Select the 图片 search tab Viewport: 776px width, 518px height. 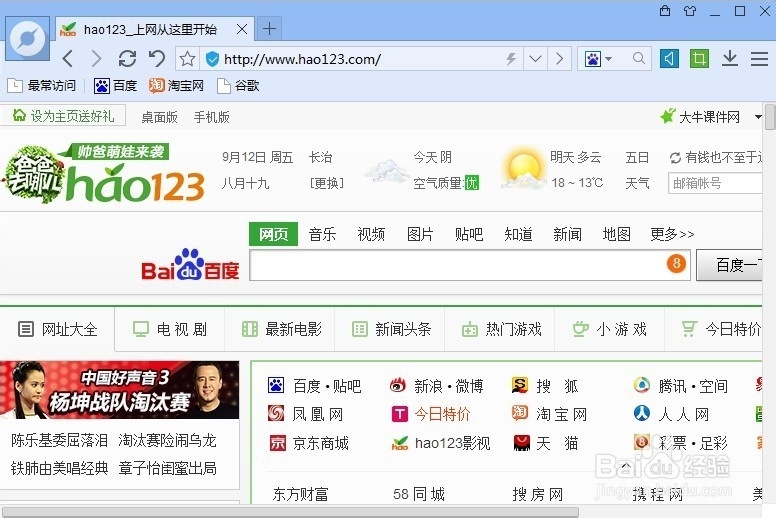click(x=420, y=234)
